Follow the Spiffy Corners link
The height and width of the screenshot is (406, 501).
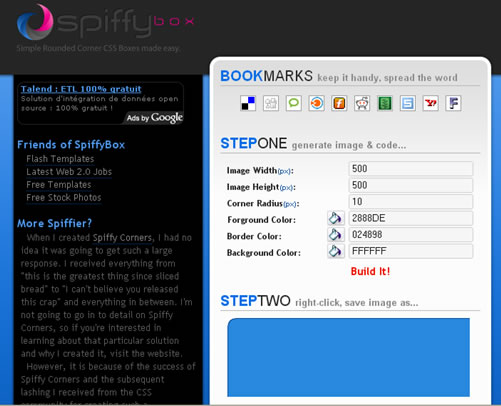pyautogui.click(x=122, y=238)
